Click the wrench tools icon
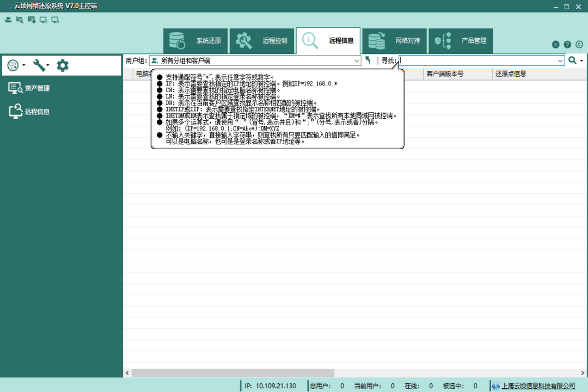The image size is (588, 392). tap(39, 65)
